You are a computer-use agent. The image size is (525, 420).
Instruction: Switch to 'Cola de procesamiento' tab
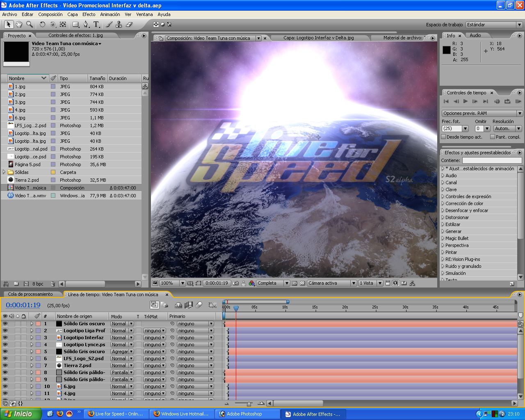tap(30, 294)
